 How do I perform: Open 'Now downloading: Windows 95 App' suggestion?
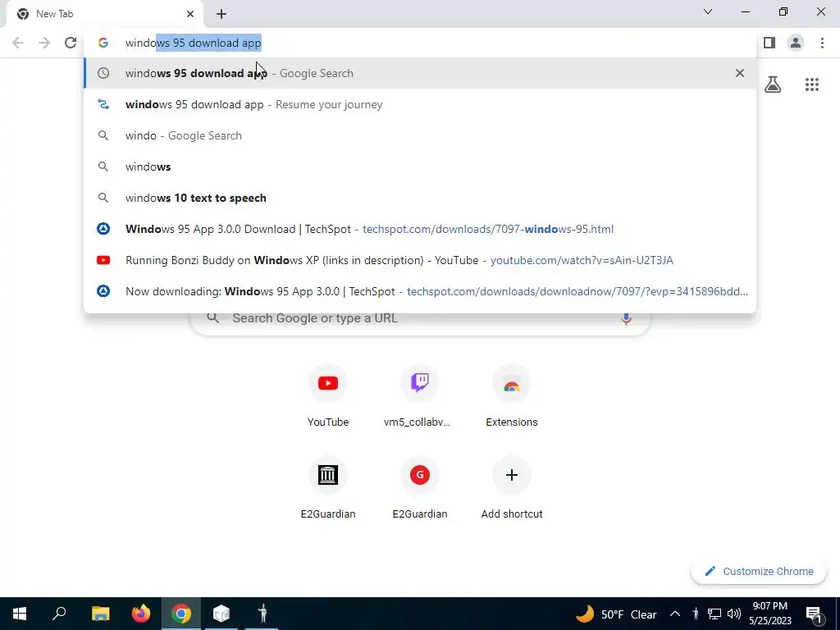coord(420,291)
